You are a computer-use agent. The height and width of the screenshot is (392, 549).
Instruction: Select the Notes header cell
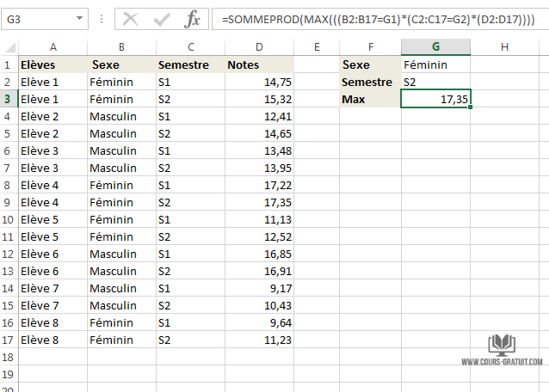tap(259, 64)
